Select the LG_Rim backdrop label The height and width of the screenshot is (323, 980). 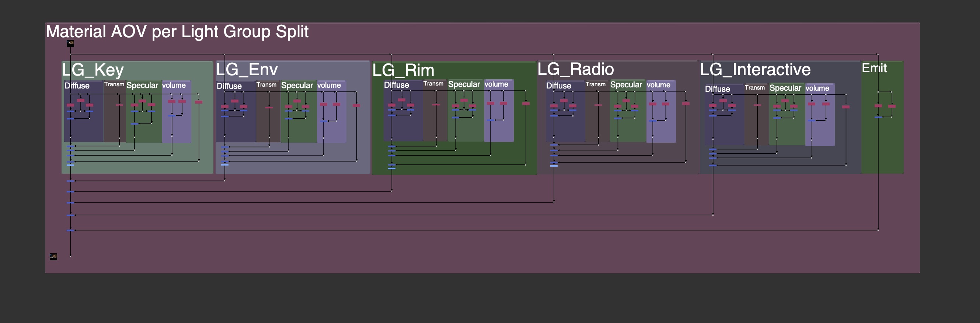403,70
